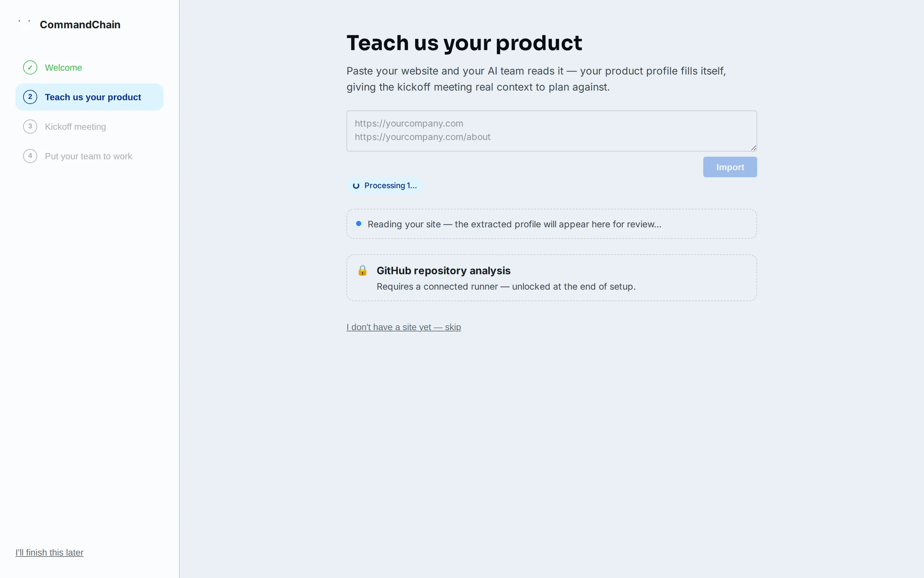Click the skip link for no site
This screenshot has width=924, height=578.
coord(404,327)
